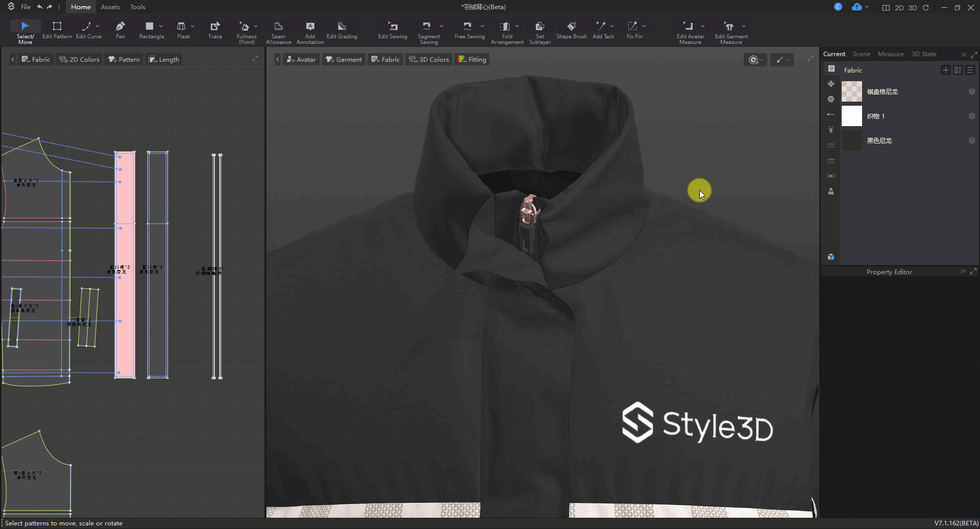Pick the Shape Brush tool
The height and width of the screenshot is (529, 980).
coord(571,30)
